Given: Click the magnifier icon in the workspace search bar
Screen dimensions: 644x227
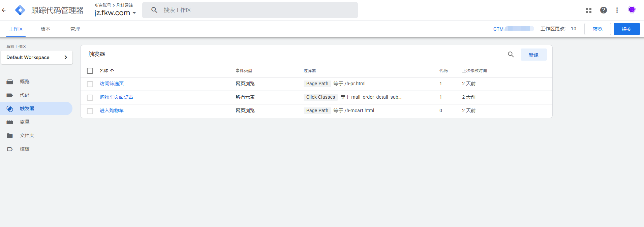Looking at the screenshot, I should pyautogui.click(x=154, y=10).
